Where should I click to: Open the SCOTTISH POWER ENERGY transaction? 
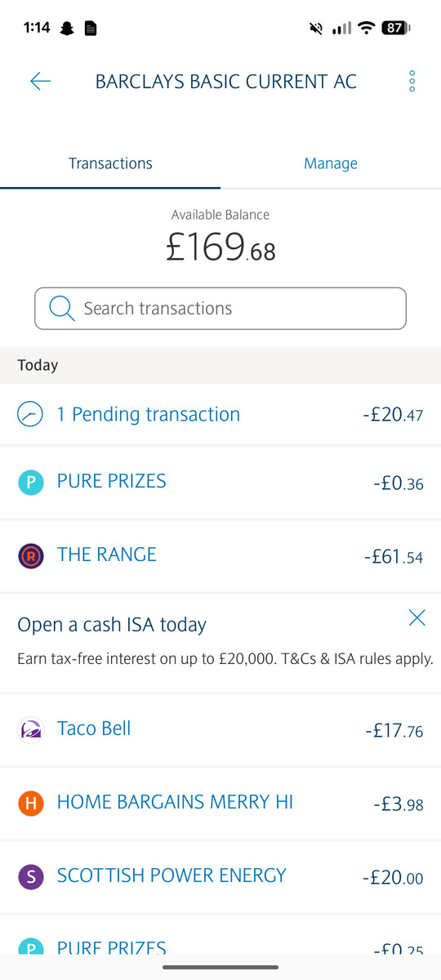[x=220, y=877]
